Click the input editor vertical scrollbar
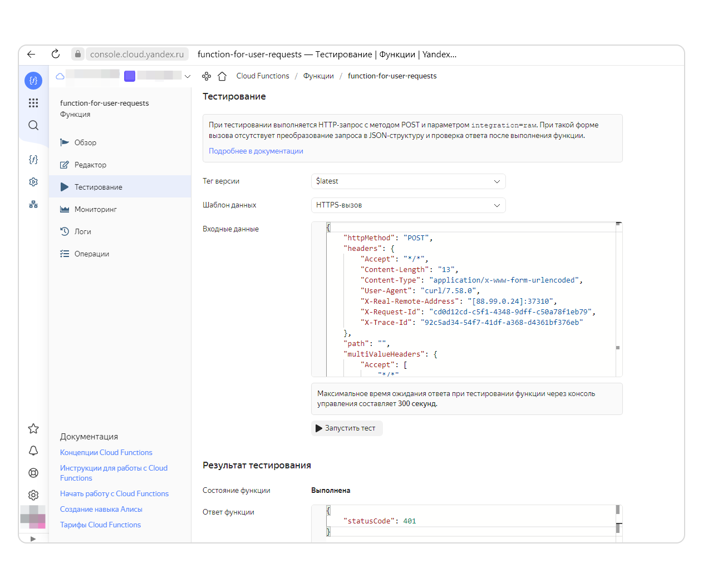Image resolution: width=703 pixels, height=588 pixels. [618, 299]
